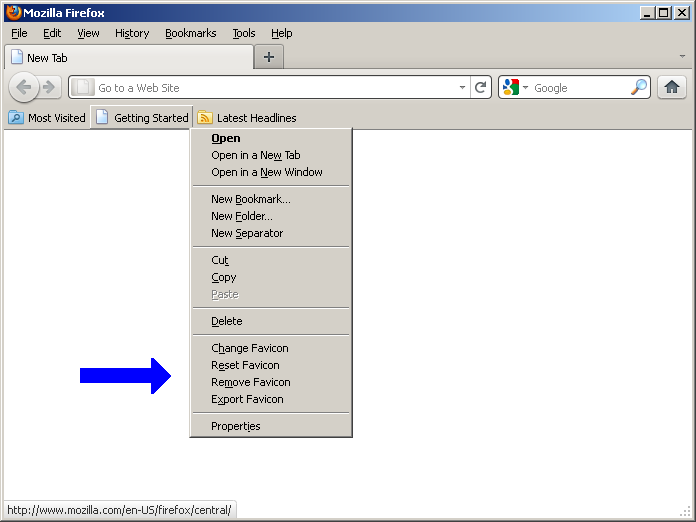Open the Edit menu
Image resolution: width=696 pixels, height=522 pixels.
(52, 33)
